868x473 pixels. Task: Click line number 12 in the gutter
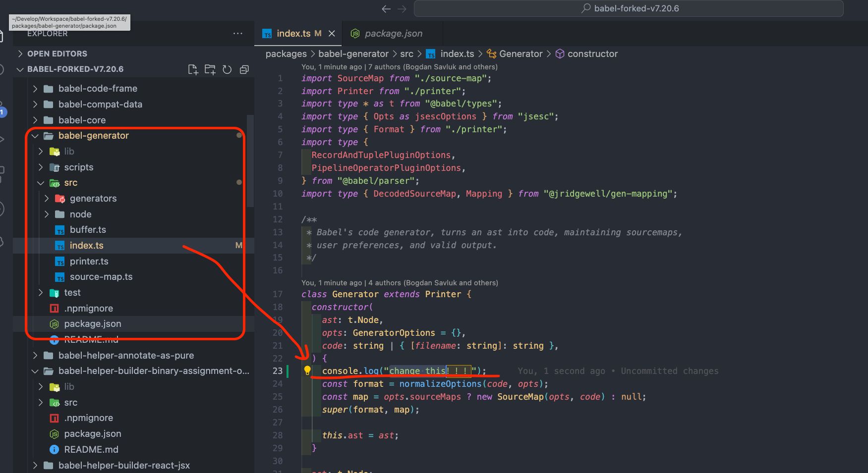tap(278, 219)
